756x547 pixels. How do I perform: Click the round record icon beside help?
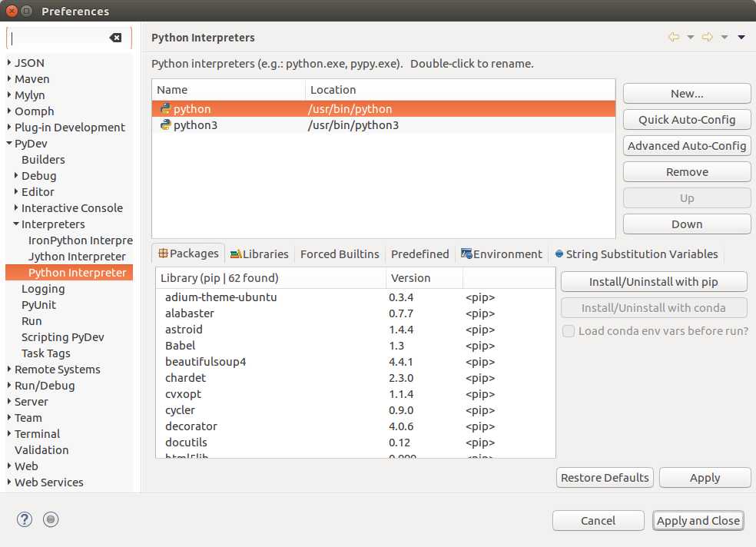click(x=51, y=519)
